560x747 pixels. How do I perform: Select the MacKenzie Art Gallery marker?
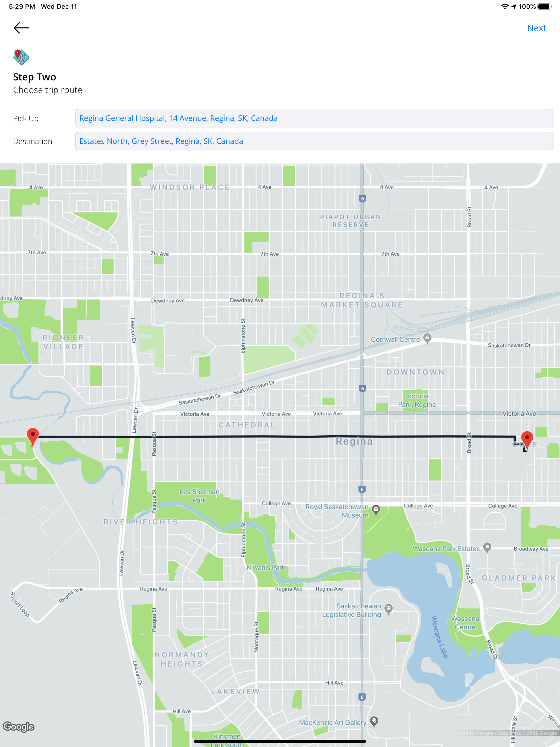[374, 721]
